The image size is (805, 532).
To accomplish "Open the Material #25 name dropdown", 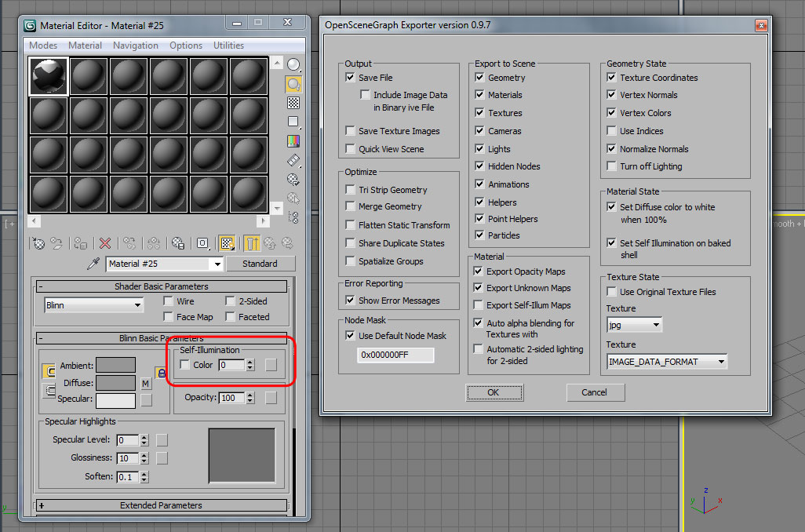I will [x=217, y=264].
